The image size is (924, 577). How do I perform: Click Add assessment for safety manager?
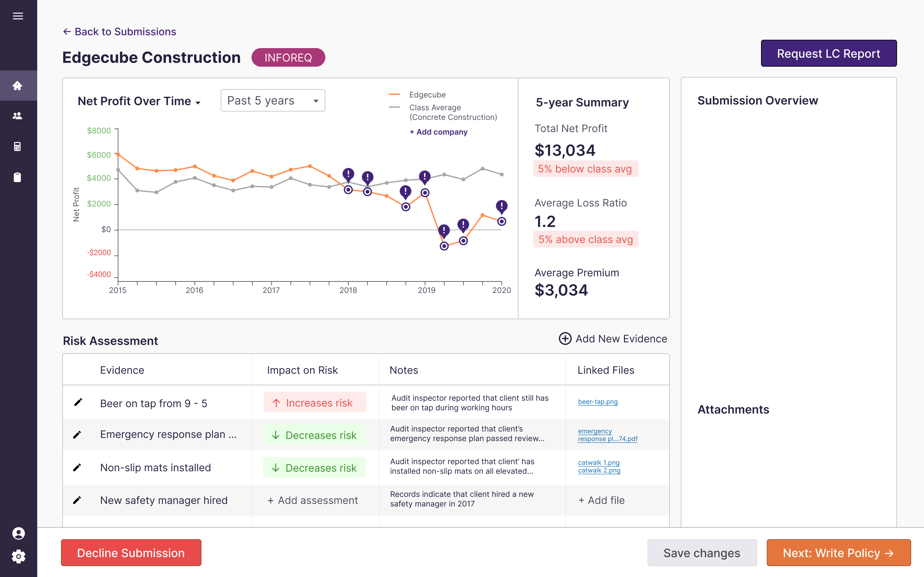[312, 500]
